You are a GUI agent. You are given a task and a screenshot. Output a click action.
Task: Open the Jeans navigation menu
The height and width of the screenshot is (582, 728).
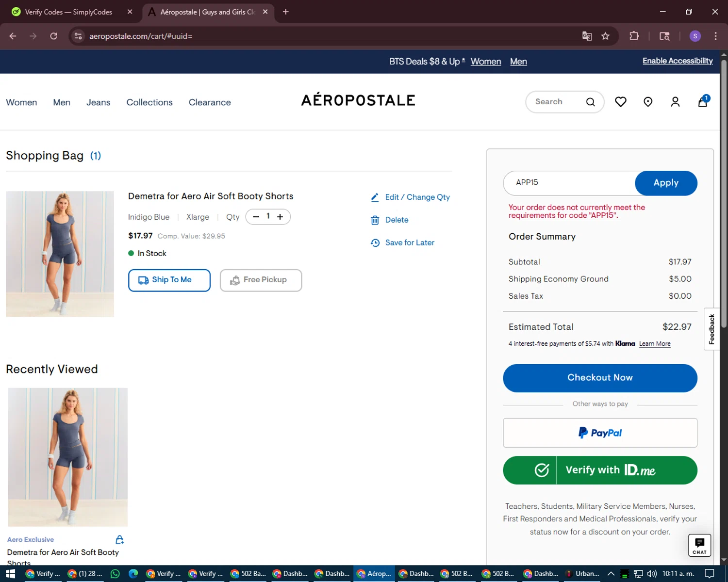pyautogui.click(x=99, y=102)
